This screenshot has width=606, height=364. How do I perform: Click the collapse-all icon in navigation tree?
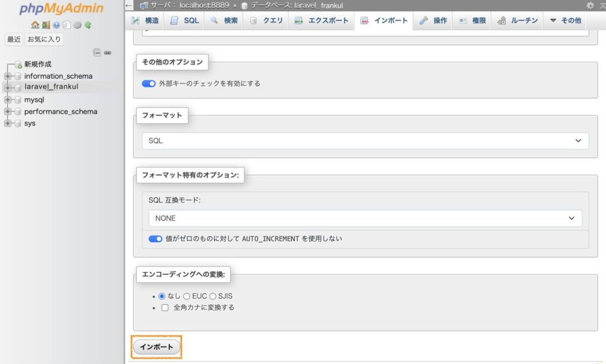tap(98, 53)
